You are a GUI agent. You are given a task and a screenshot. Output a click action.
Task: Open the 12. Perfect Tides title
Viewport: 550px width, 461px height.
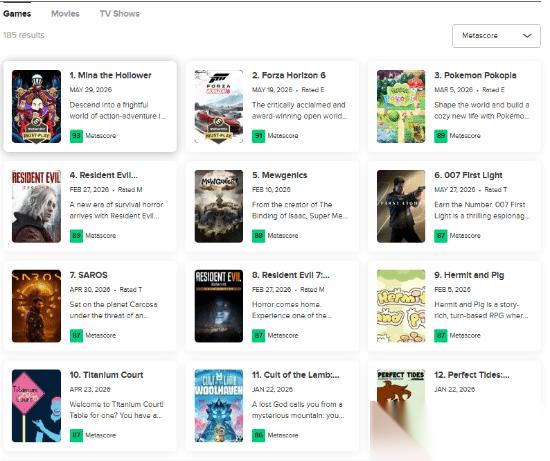click(472, 375)
